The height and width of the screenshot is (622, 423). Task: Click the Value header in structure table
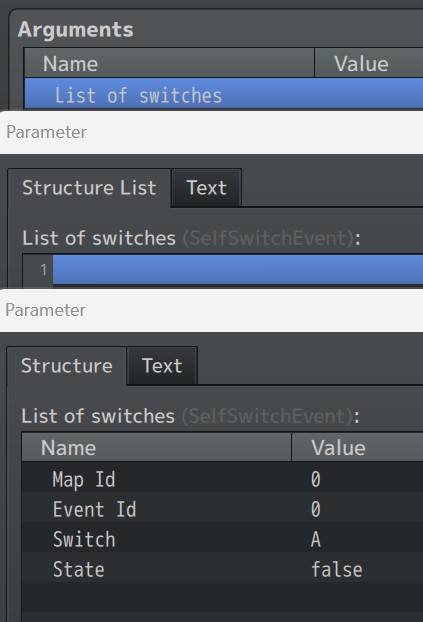(x=357, y=447)
